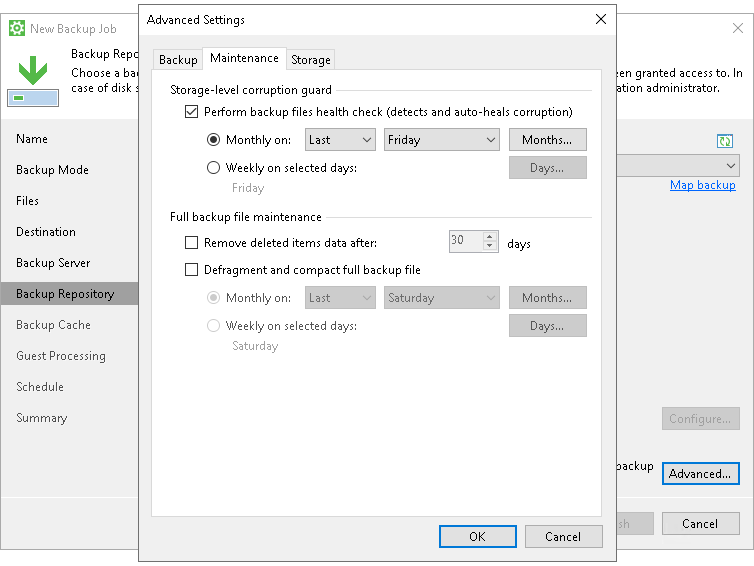Expand the backup repository dropdown
The height and width of the screenshot is (566, 754).
coord(731,166)
